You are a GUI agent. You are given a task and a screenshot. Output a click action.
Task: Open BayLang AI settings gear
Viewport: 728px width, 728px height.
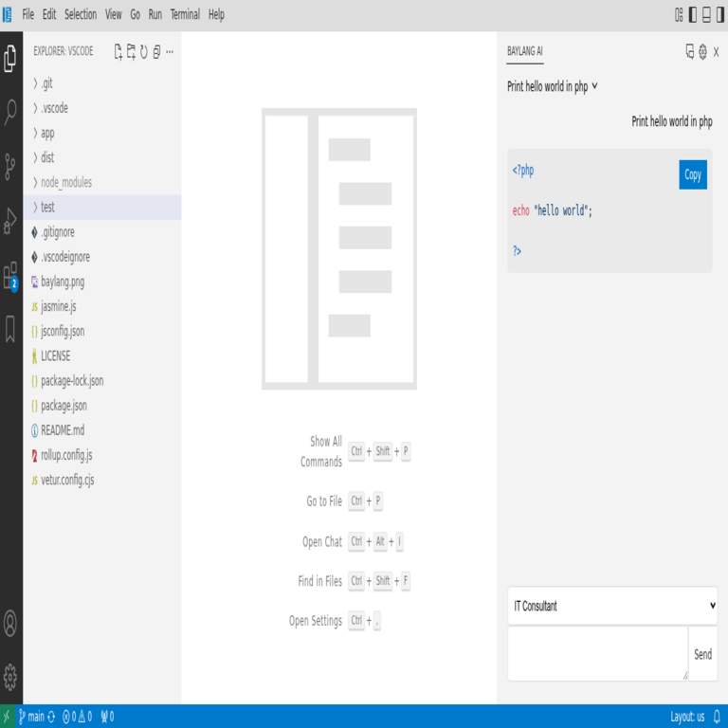point(702,52)
